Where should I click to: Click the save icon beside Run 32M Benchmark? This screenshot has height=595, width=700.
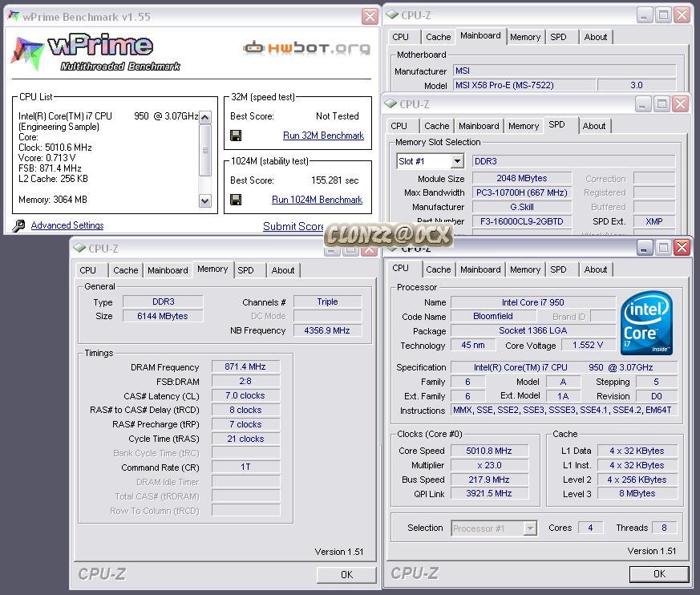click(x=236, y=136)
